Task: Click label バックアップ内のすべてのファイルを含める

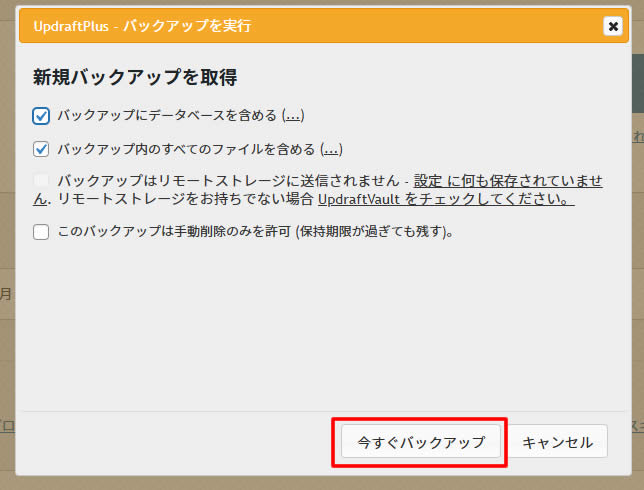Action: tap(186, 149)
